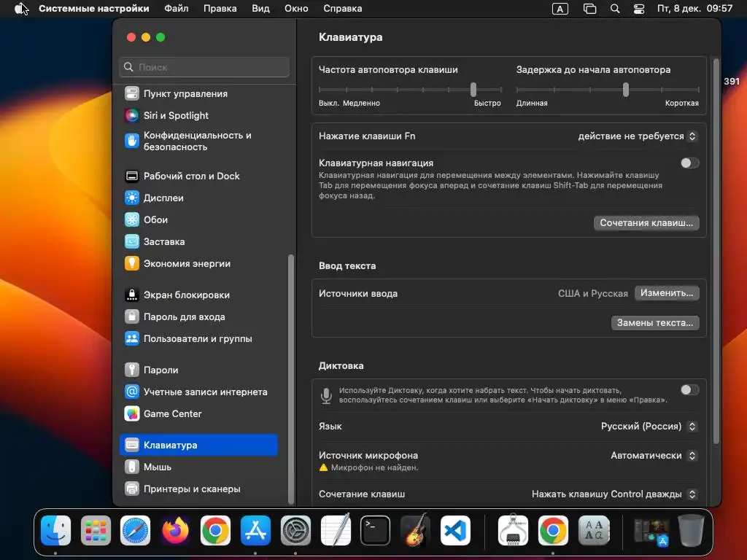Open System Information chip icon in Dock
Screen dimensions: 747x560
click(513, 530)
